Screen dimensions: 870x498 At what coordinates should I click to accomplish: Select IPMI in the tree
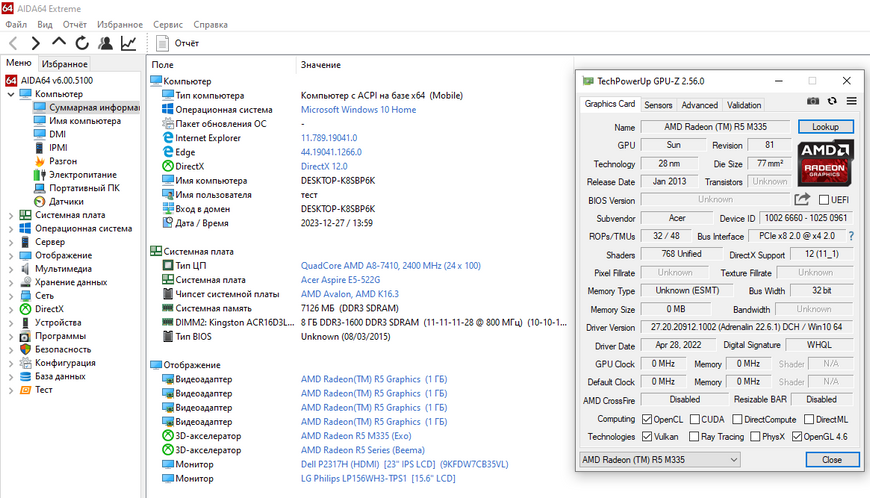pos(51,148)
